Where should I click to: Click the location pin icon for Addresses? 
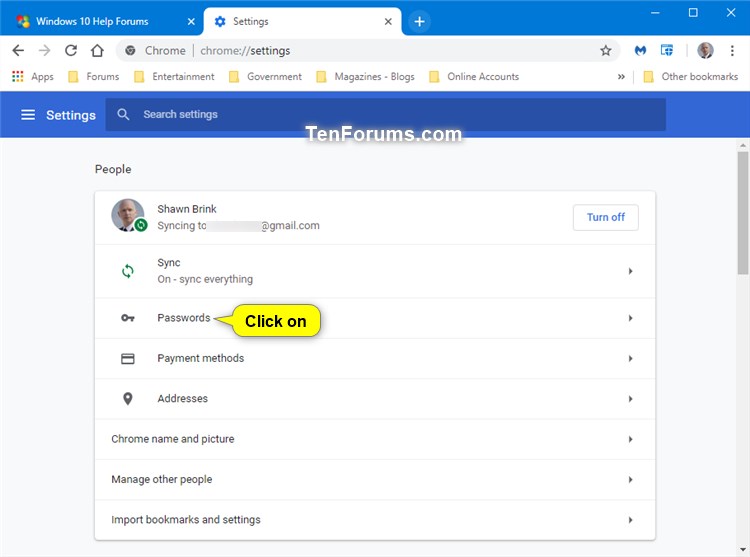[127, 399]
